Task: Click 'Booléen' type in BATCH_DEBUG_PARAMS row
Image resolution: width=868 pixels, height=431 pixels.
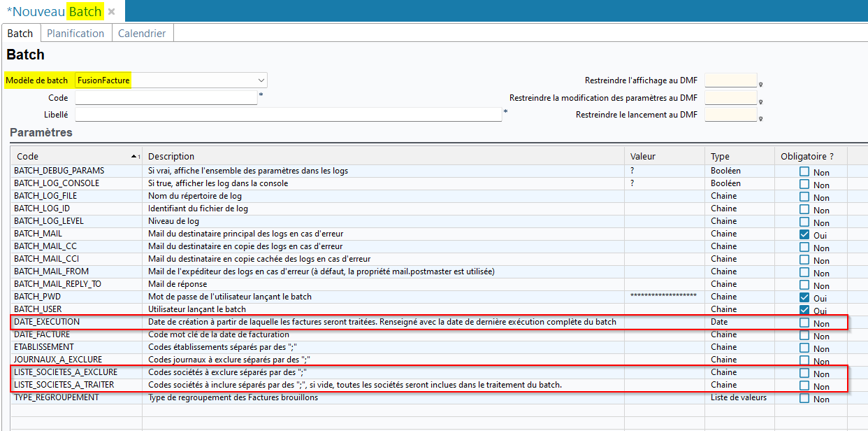Action: coord(725,171)
